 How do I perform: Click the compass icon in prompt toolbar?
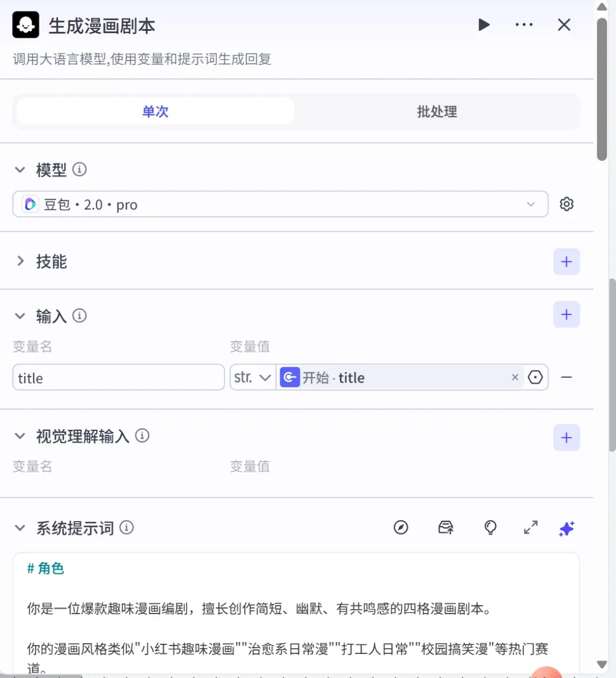[401, 527]
